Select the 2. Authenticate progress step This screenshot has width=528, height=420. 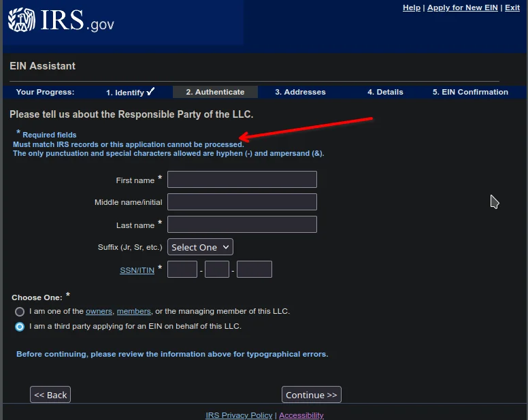[215, 92]
